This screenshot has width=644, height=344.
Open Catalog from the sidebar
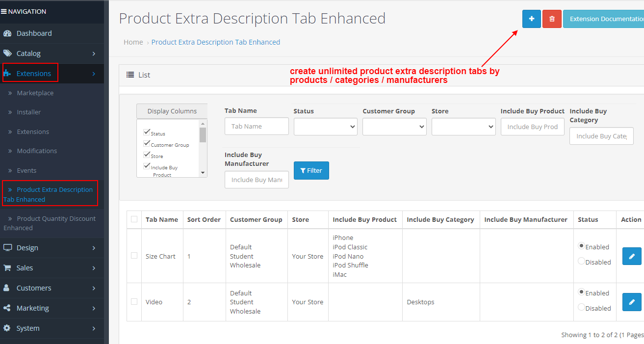(x=29, y=53)
